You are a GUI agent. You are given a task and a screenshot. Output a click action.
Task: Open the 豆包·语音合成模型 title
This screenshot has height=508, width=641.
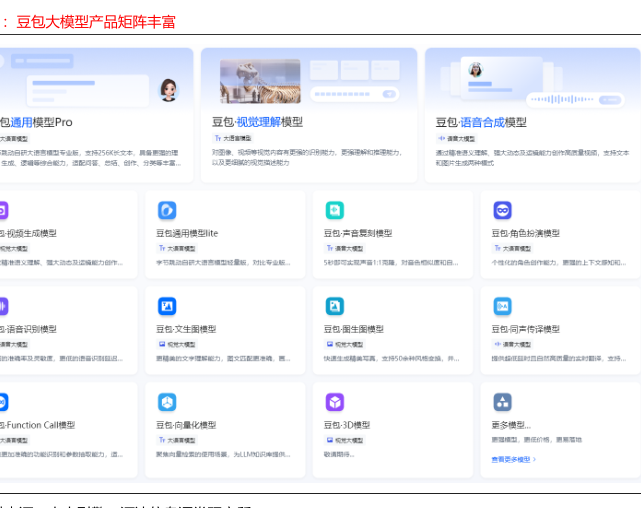pos(481,122)
